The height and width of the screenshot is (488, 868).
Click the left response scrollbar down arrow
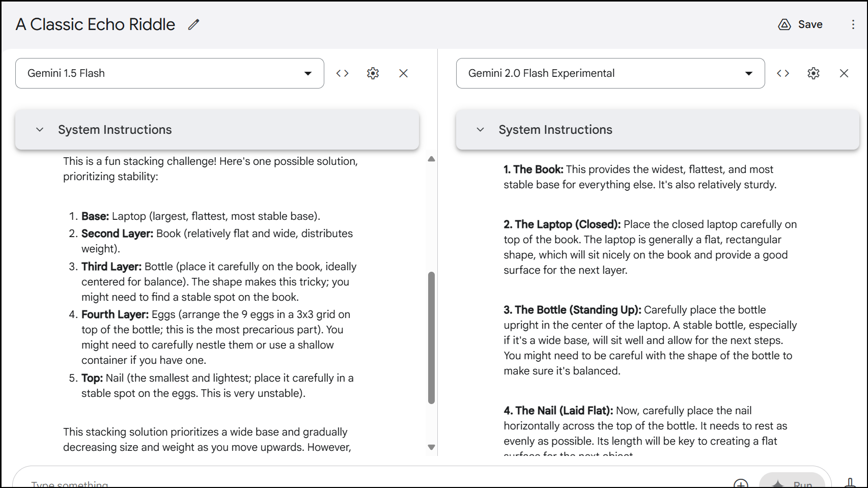pos(432,447)
